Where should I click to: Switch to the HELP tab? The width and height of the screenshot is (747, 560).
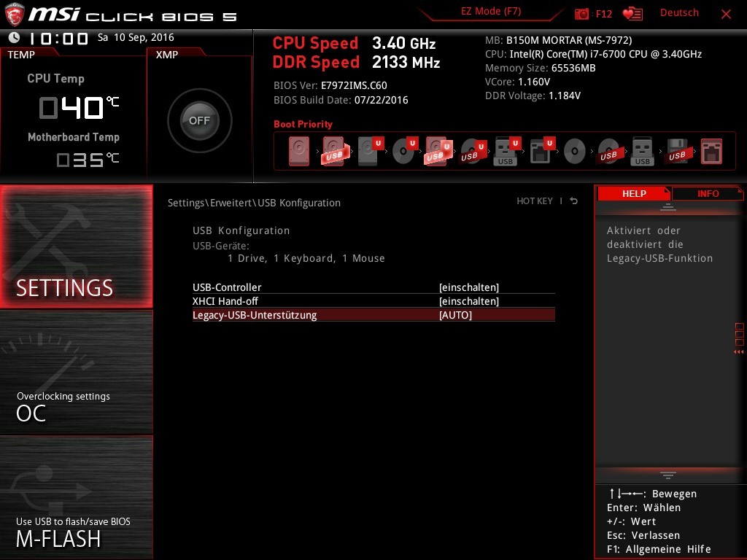(634, 193)
